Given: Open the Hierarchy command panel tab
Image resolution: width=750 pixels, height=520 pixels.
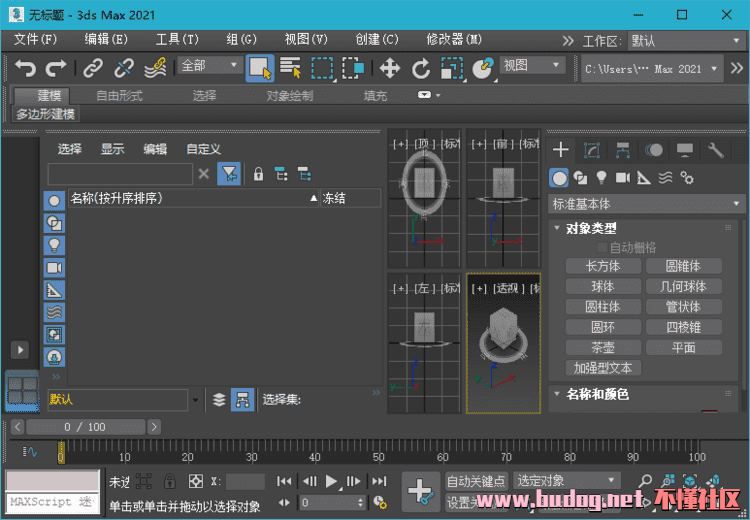Looking at the screenshot, I should click(x=623, y=150).
